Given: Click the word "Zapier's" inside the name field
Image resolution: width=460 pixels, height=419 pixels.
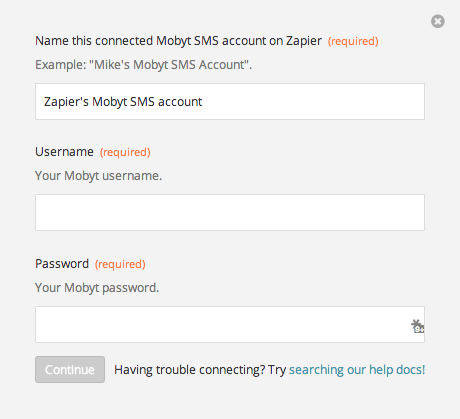Looking at the screenshot, I should click(66, 102).
